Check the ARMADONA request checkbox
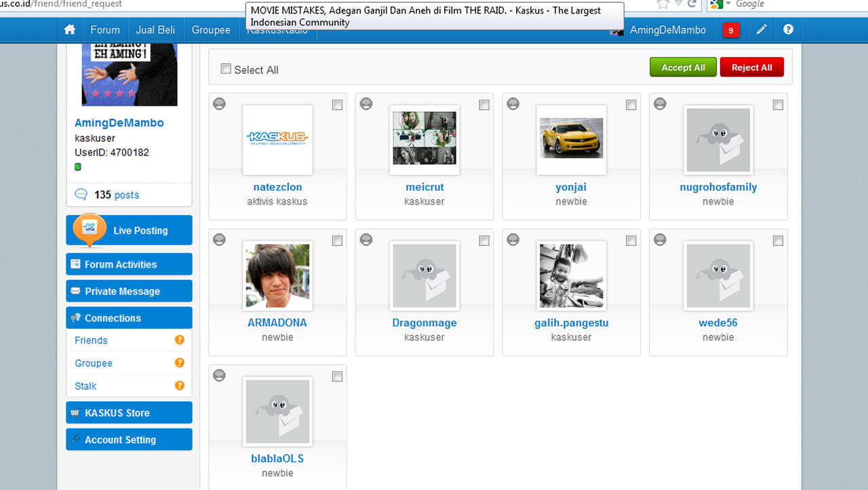The width and height of the screenshot is (868, 490). pos(337,241)
